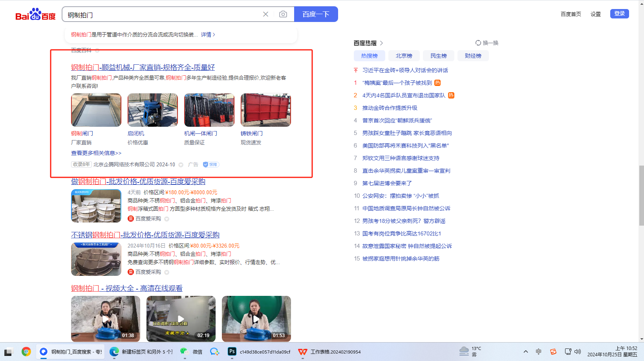Open hot item 国考有岗位竞争比高达16702比1
This screenshot has height=361, width=644.
[x=402, y=233]
